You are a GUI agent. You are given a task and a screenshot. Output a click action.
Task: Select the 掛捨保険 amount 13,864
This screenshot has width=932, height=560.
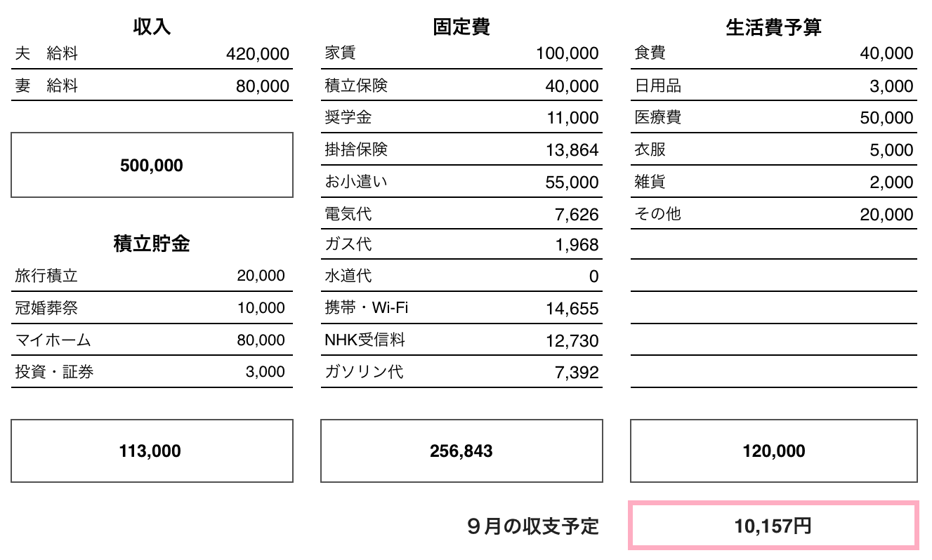[x=572, y=150]
